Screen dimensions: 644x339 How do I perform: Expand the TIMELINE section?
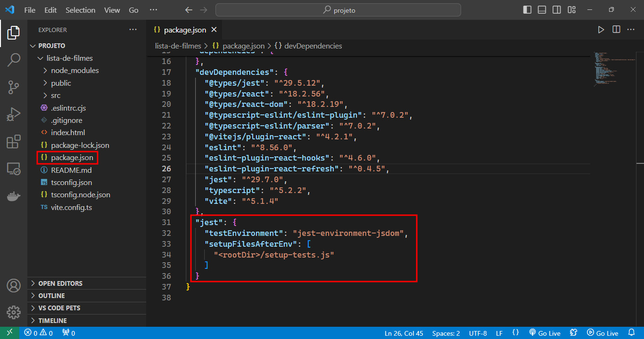click(x=87, y=321)
